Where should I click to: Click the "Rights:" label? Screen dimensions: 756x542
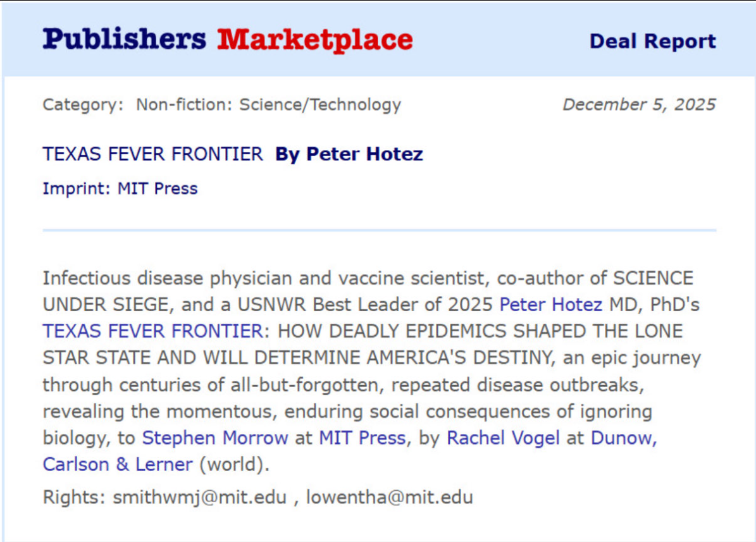[73, 497]
